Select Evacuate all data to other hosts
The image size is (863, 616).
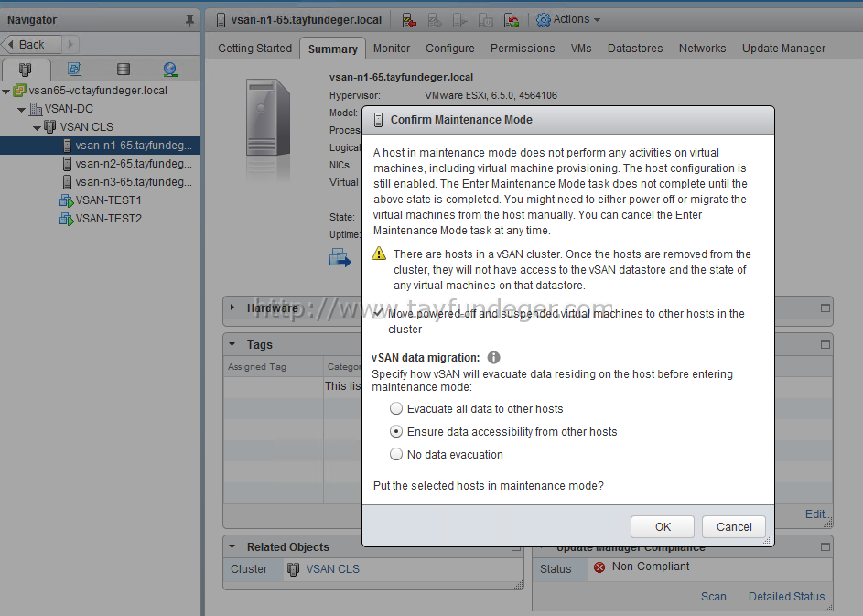395,408
